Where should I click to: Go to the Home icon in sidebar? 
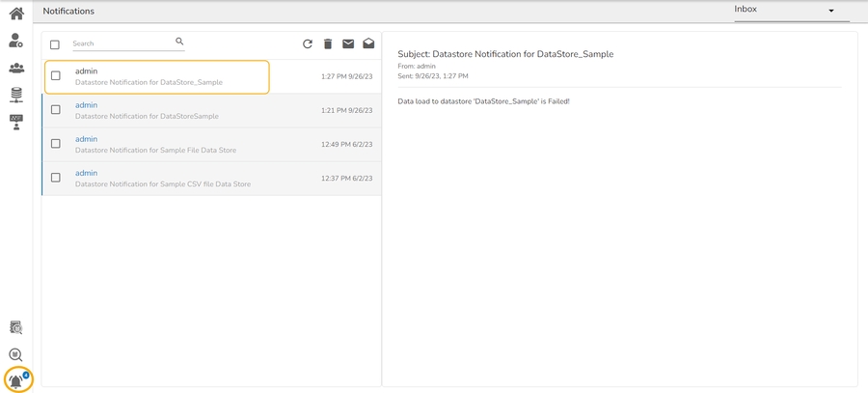[x=16, y=14]
